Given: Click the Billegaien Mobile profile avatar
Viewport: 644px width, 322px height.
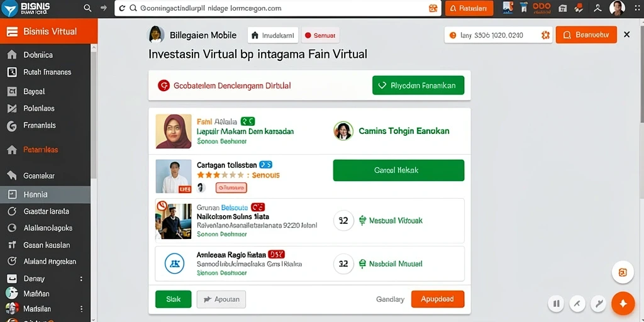Looking at the screenshot, I should click(156, 35).
